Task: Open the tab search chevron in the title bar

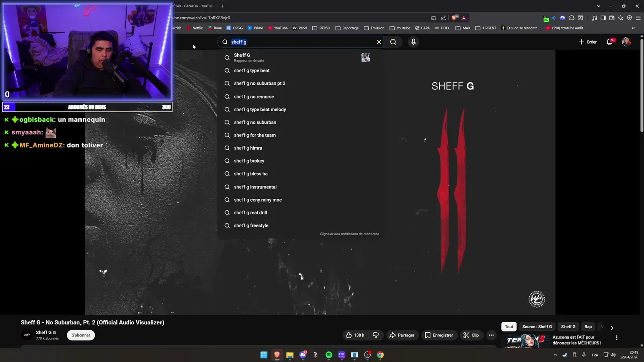Action: pyautogui.click(x=598, y=6)
